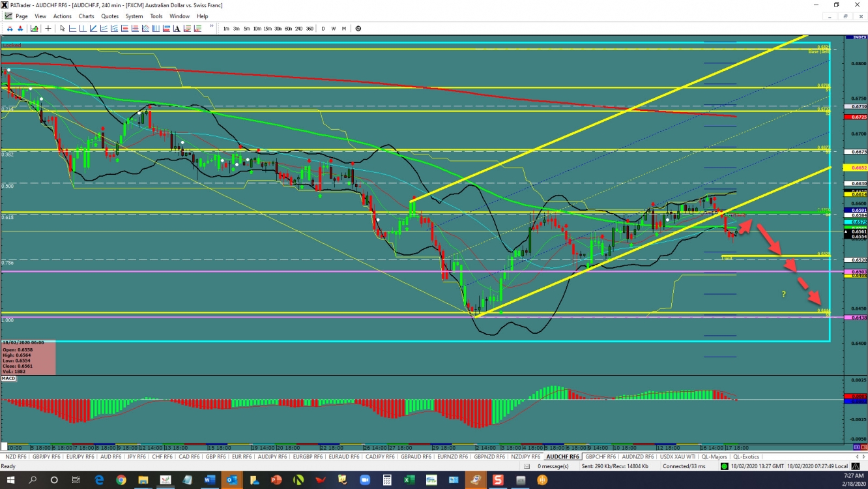Select the 240 minute timeframe
The image size is (868, 489).
[299, 29]
